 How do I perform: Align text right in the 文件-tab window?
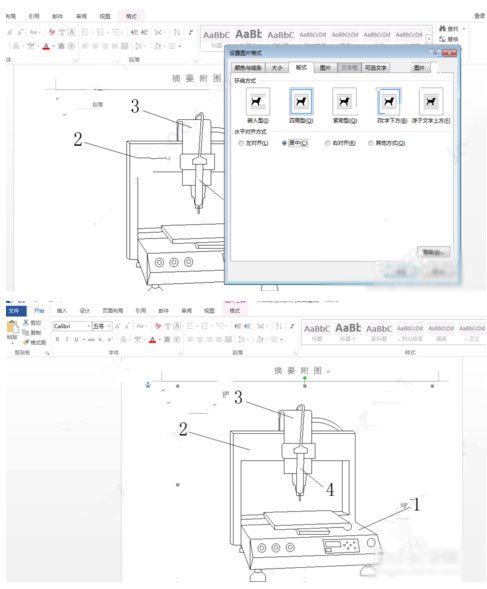(209, 340)
